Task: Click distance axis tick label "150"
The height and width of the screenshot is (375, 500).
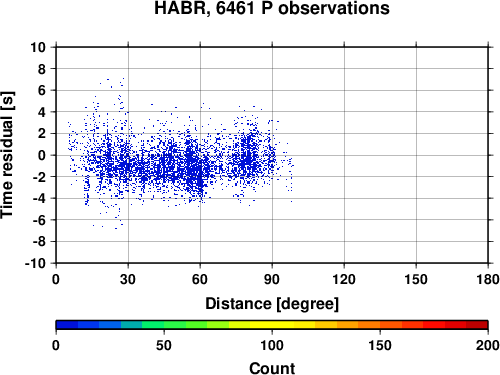Action: coord(416,279)
